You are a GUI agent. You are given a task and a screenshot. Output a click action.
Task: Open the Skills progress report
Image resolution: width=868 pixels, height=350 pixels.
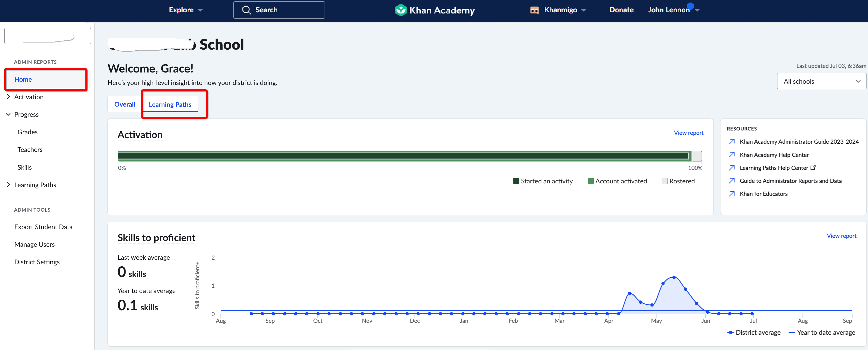(25, 167)
